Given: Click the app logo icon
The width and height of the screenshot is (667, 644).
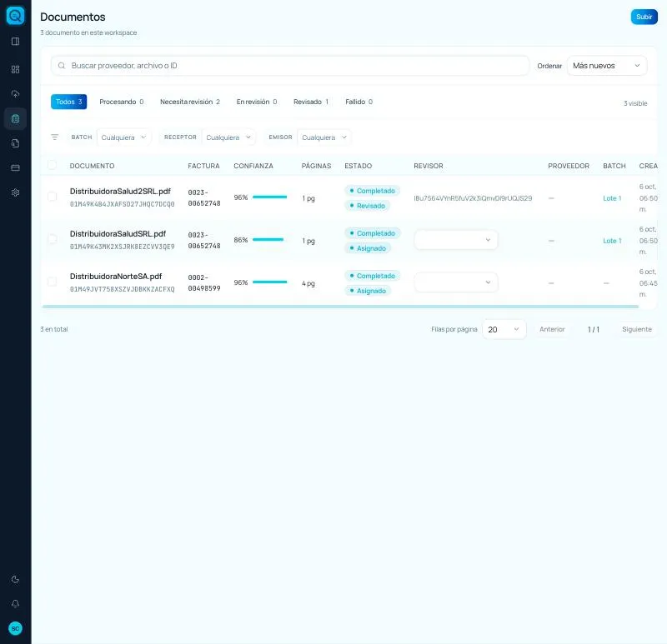Looking at the screenshot, I should click(x=15, y=16).
